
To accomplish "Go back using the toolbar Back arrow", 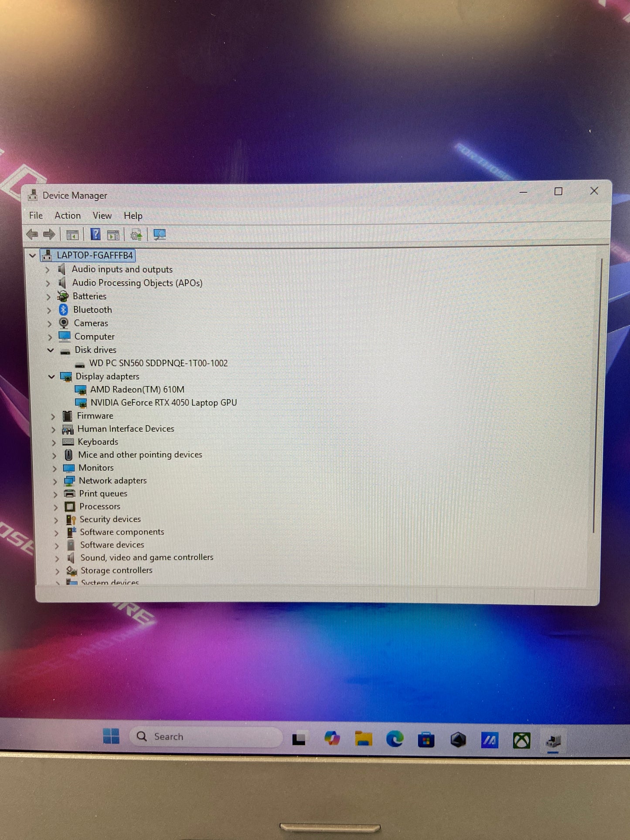I will click(32, 235).
